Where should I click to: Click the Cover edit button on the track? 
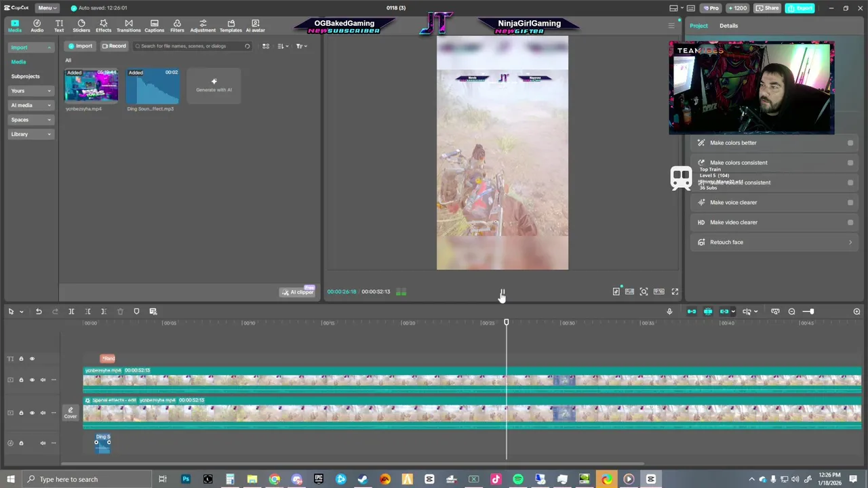click(x=70, y=412)
